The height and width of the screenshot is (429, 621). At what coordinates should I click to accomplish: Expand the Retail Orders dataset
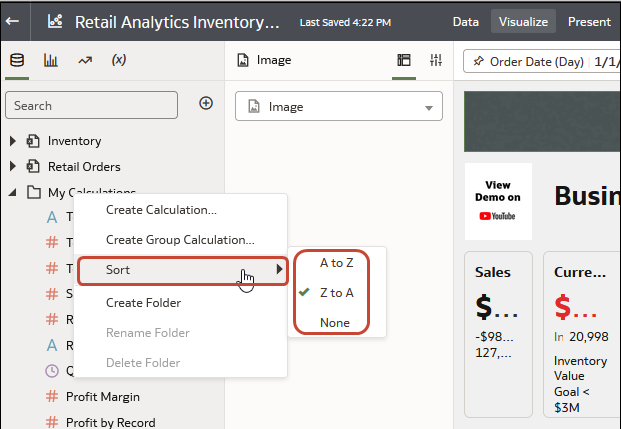[x=13, y=167]
